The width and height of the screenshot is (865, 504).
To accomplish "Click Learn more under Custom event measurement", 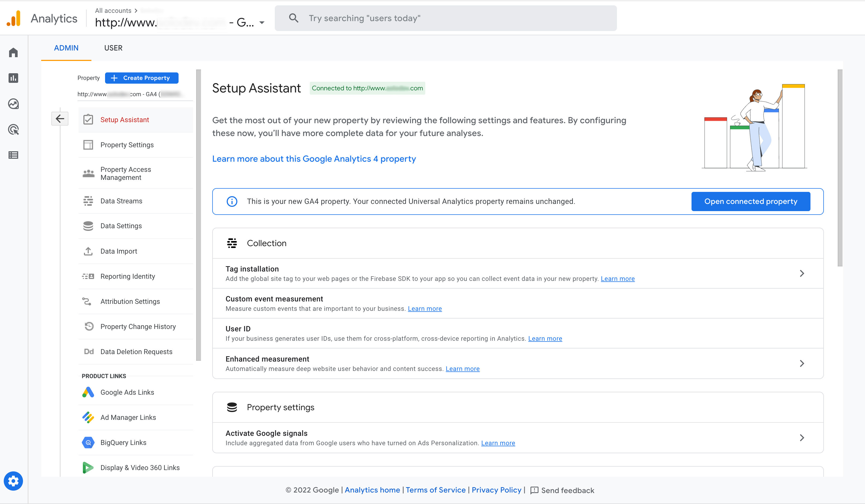I will pos(424,308).
